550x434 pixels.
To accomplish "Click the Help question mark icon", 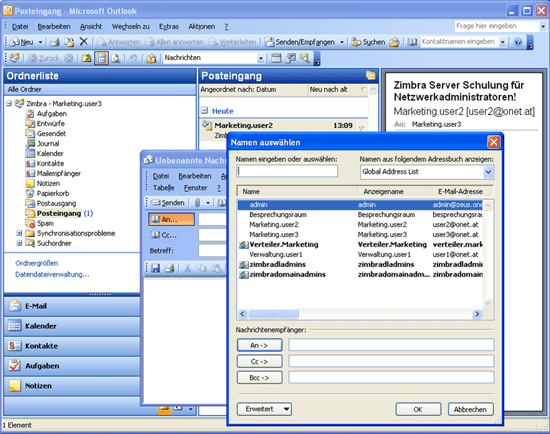I will click(x=518, y=42).
